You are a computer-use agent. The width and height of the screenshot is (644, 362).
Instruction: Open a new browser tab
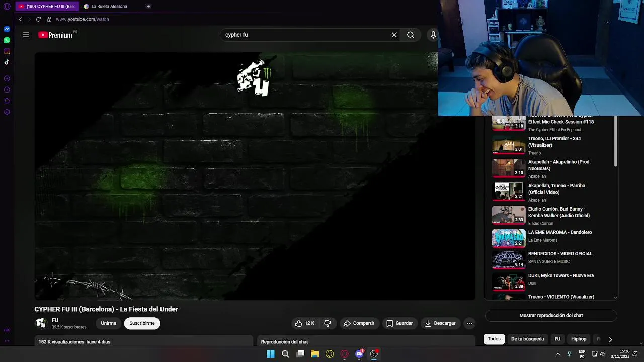pyautogui.click(x=148, y=7)
